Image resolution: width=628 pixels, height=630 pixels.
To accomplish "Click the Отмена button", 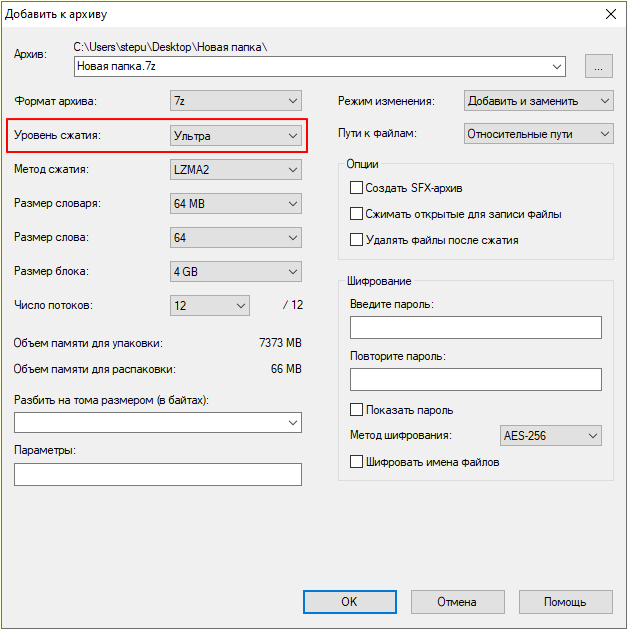I will pos(457,602).
